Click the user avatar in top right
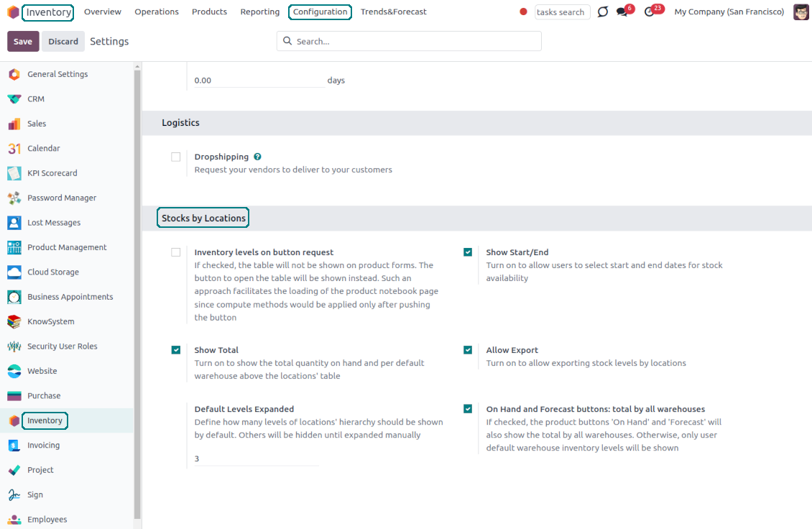812x529 pixels. [x=801, y=12]
